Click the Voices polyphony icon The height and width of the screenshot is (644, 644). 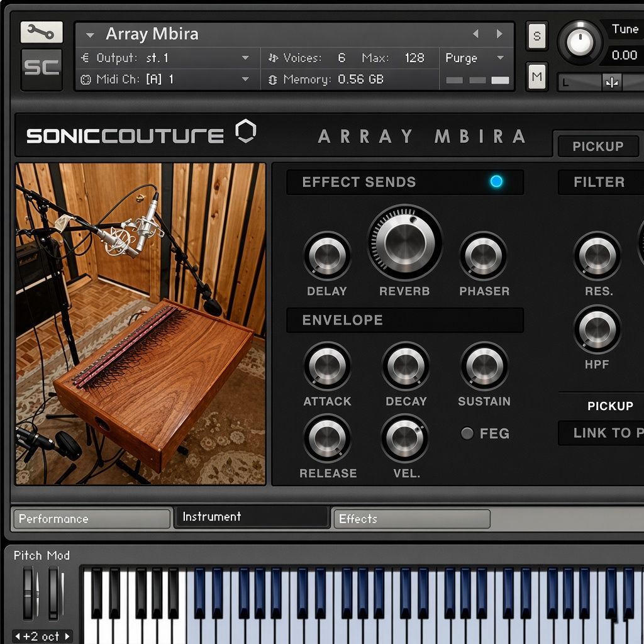273,58
